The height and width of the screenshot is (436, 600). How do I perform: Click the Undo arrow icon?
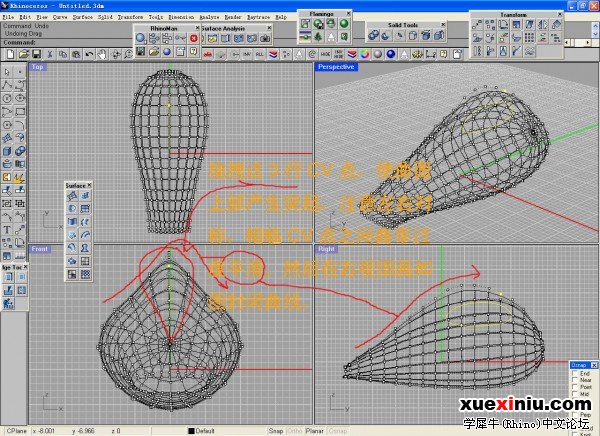(89, 54)
